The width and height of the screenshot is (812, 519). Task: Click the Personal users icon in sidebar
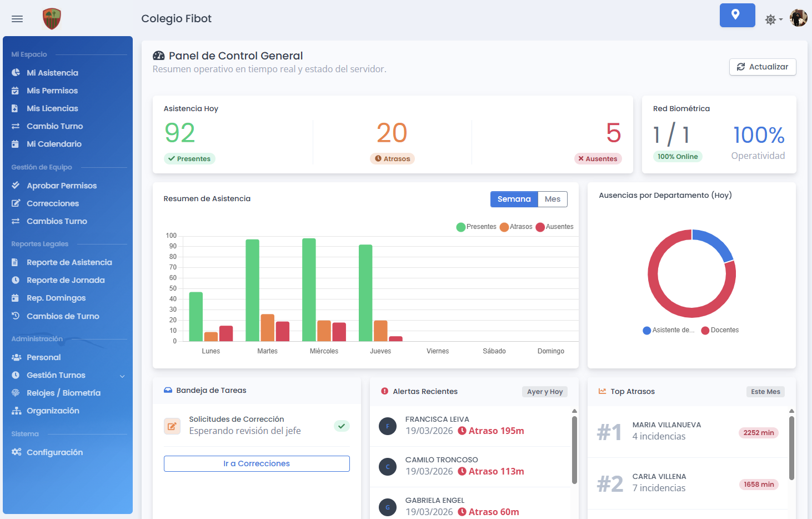tap(17, 357)
